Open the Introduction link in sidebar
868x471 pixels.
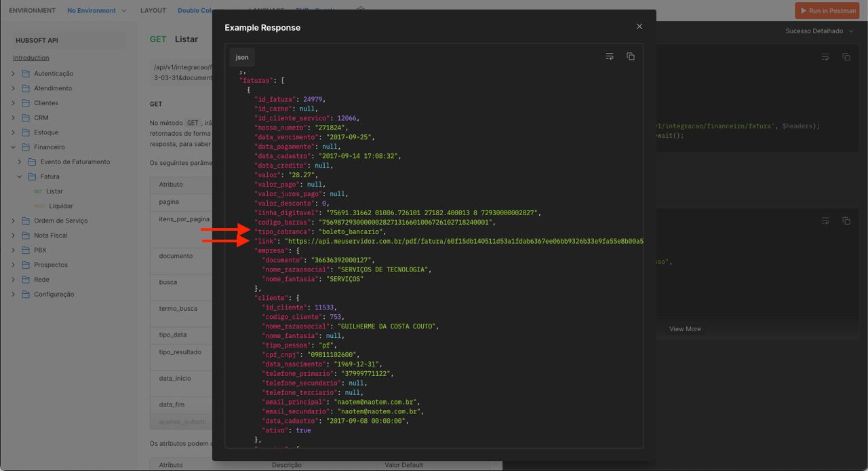[x=31, y=58]
